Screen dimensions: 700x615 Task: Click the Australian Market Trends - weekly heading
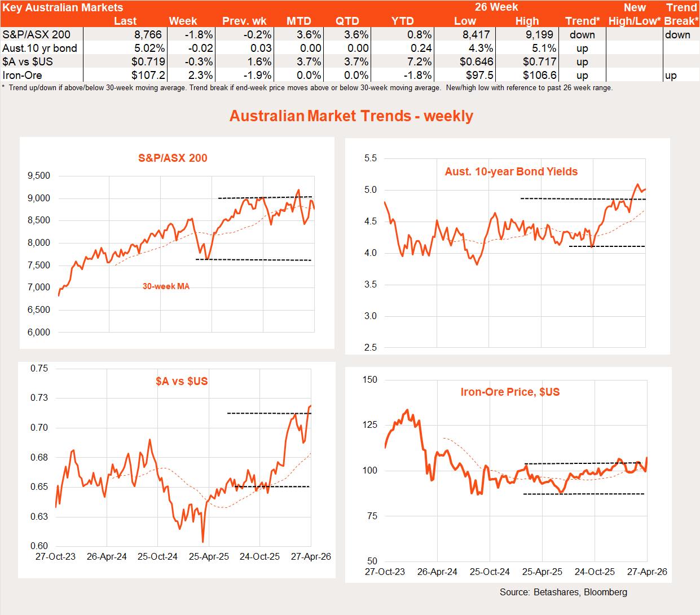351,116
